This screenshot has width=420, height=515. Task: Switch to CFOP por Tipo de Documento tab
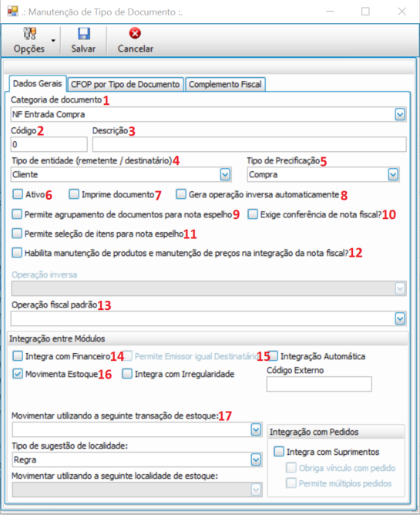pos(125,84)
